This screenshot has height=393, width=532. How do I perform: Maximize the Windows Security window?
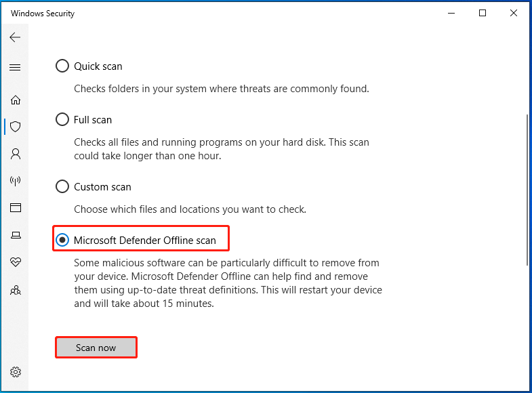pos(483,14)
